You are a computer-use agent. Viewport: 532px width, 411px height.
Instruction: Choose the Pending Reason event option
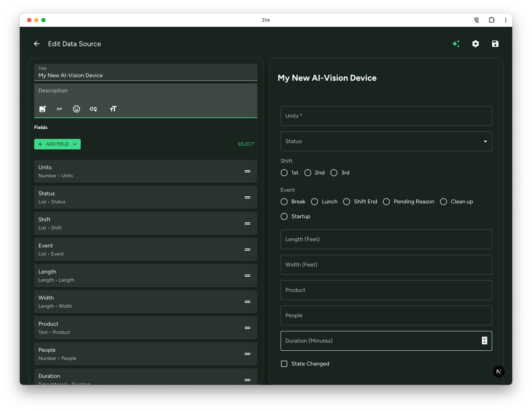386,202
